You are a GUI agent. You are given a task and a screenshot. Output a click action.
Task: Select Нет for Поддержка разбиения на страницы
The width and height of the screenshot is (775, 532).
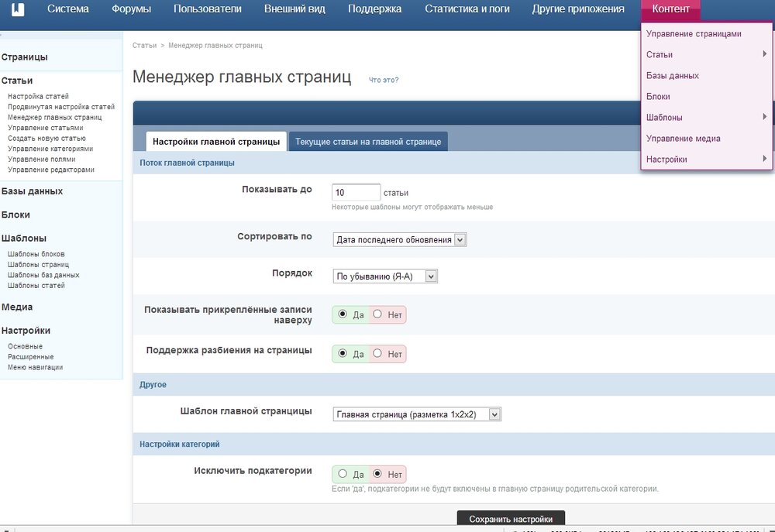point(377,354)
